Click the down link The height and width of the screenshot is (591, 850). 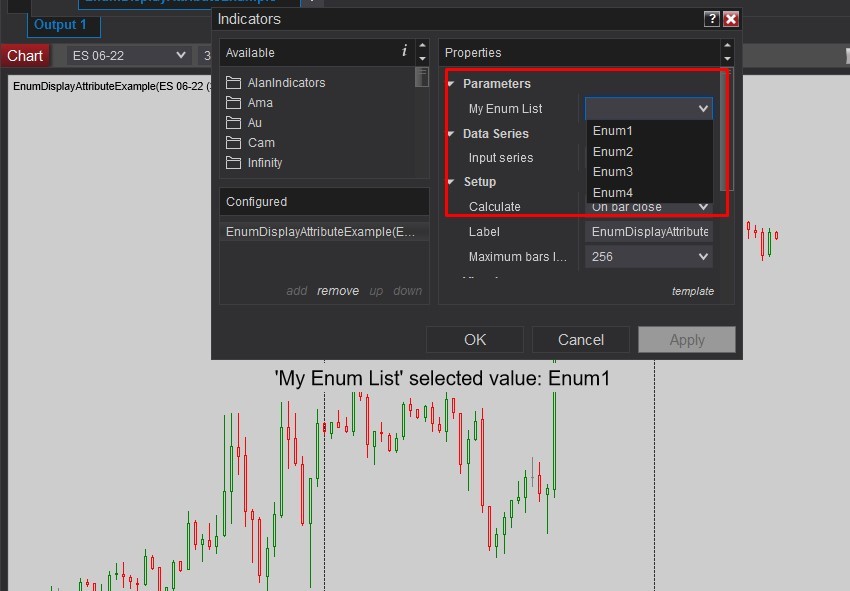[x=408, y=291]
